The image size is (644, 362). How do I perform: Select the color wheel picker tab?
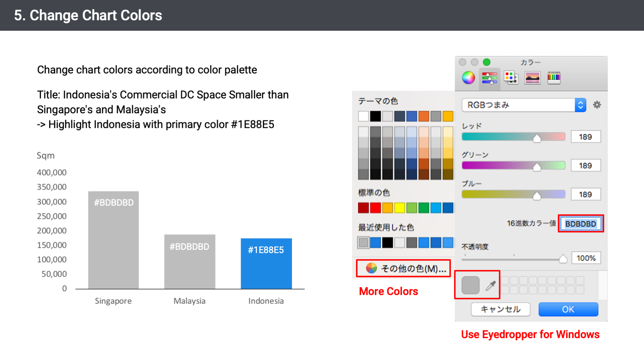468,77
